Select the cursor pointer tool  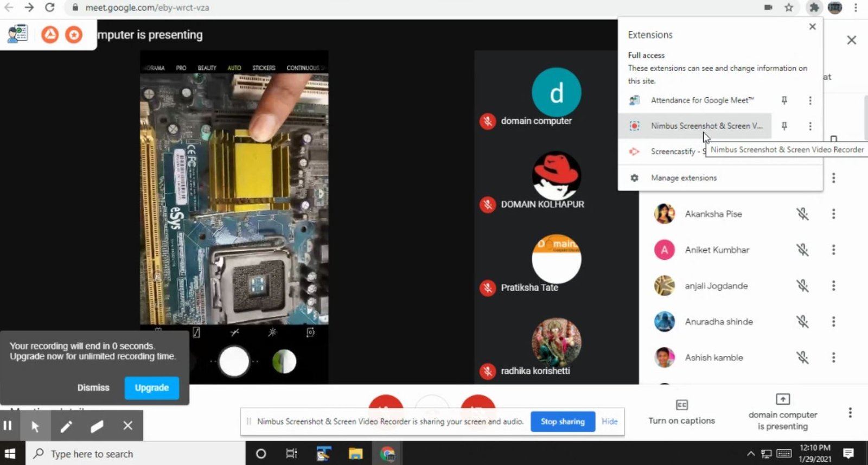point(35,426)
